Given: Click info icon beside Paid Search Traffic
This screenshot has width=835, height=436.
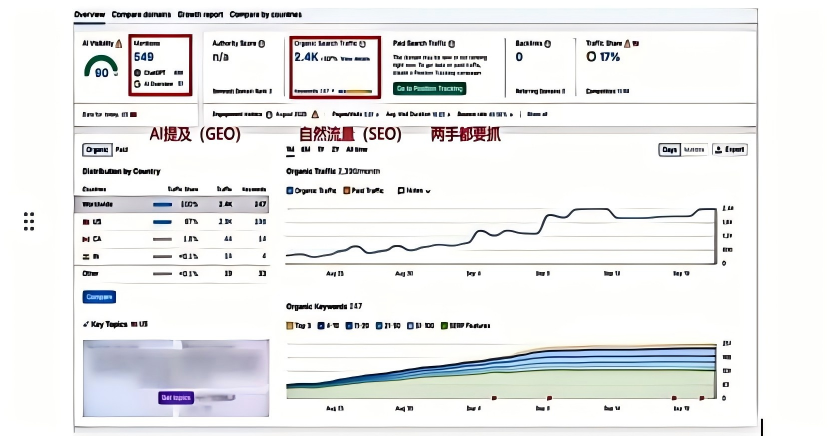Looking at the screenshot, I should point(450,44).
